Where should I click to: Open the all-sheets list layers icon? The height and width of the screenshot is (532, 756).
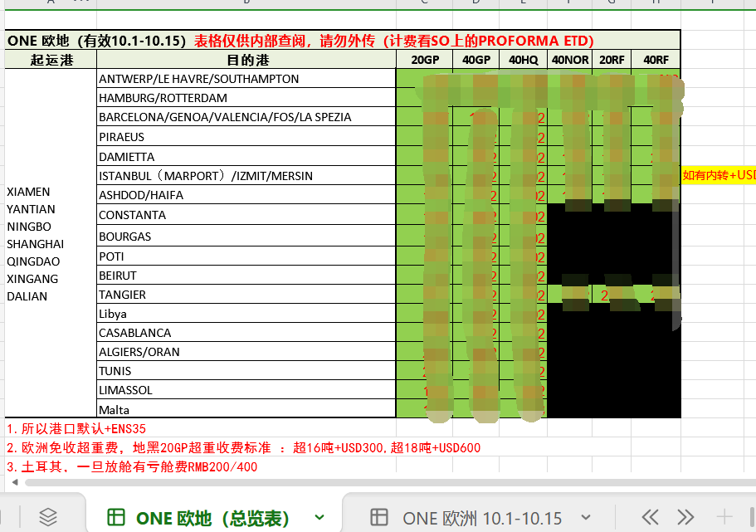tap(48, 516)
